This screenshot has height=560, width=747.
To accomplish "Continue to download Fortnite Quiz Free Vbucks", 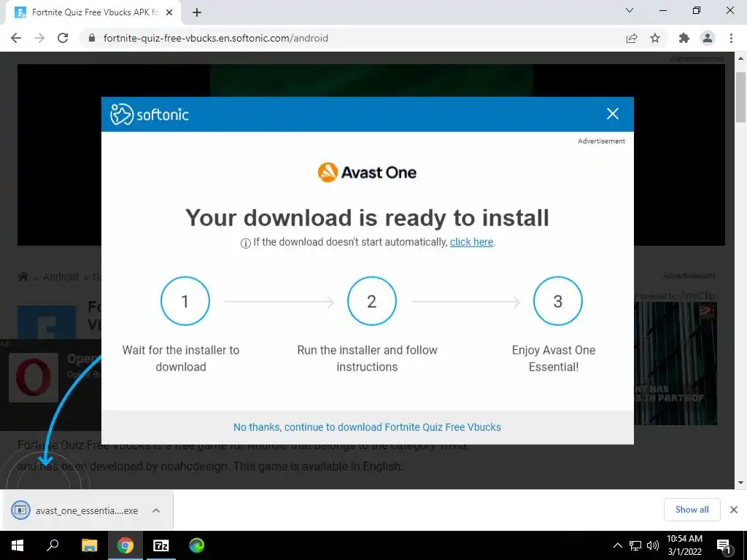I will (x=367, y=427).
